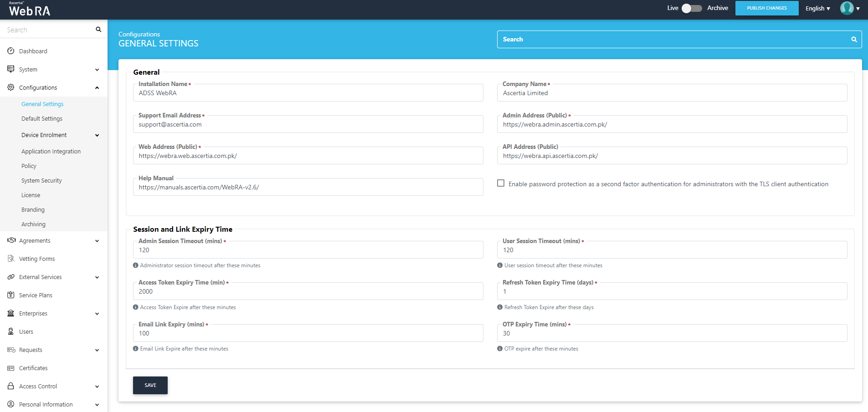The width and height of the screenshot is (868, 412).
Task: Expand the Requests menu chevron
Action: tap(97, 350)
